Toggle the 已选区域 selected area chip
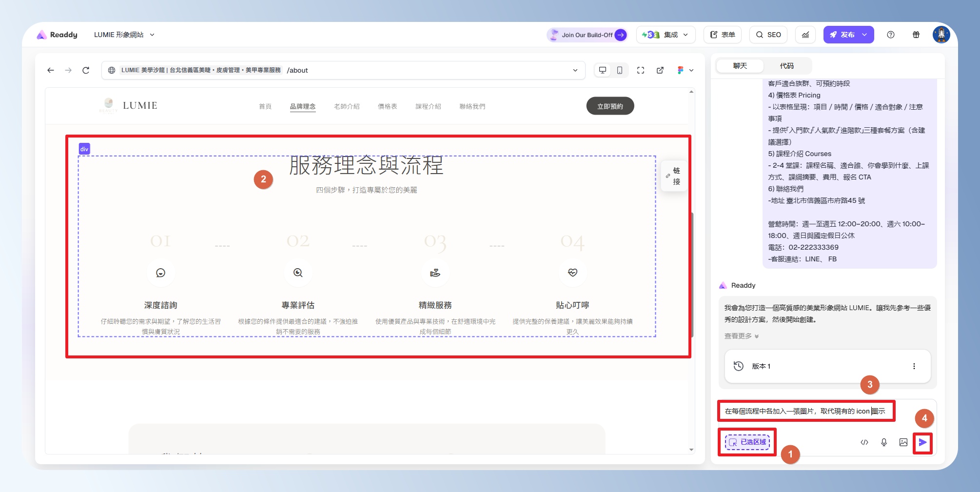Viewport: 980px width, 492px height. [747, 442]
